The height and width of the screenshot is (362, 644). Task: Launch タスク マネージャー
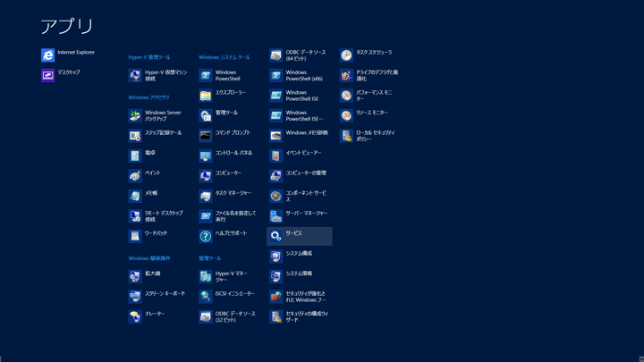tap(229, 196)
